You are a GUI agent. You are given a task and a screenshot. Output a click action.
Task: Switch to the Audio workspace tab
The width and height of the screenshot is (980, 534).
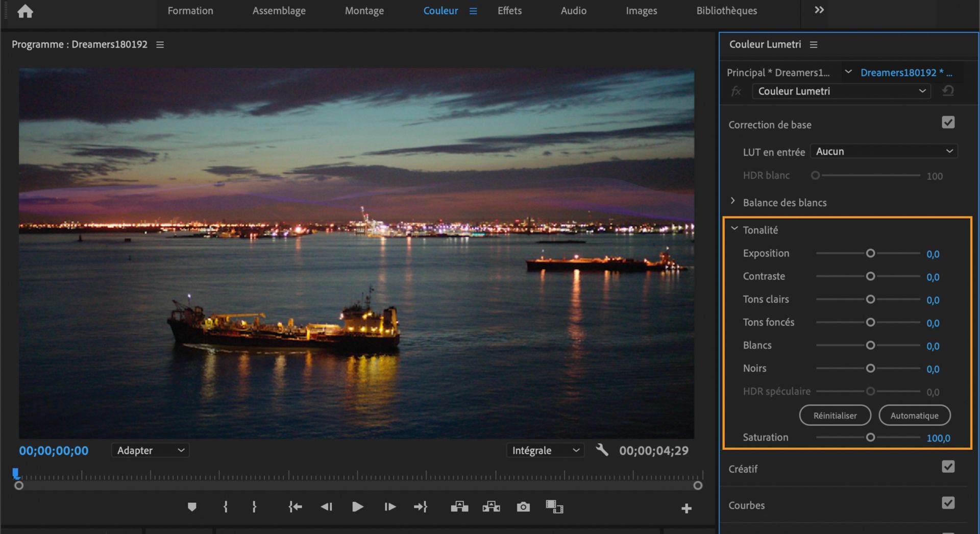(573, 11)
